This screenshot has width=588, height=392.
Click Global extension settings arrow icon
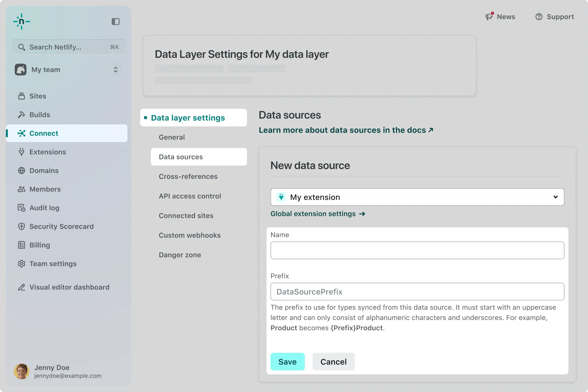pyautogui.click(x=362, y=214)
